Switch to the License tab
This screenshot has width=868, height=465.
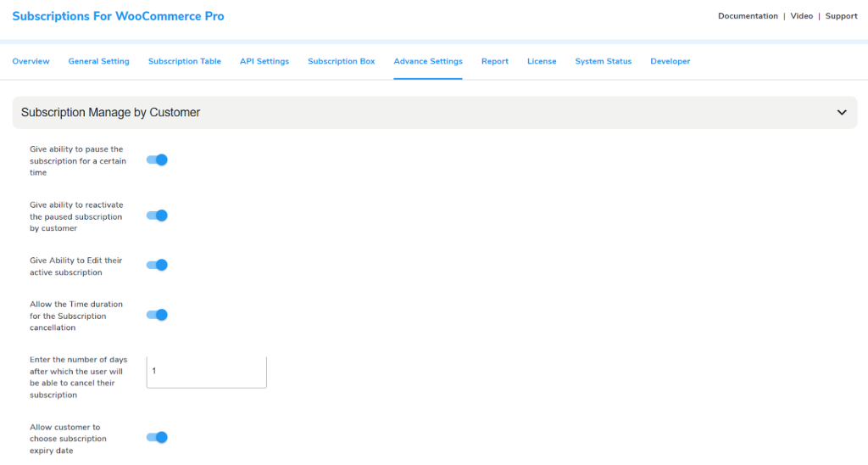[542, 62]
